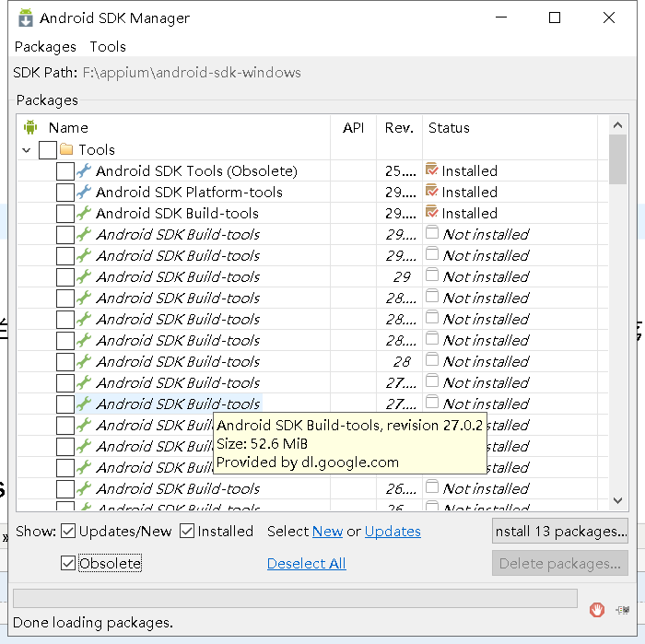
Task: Click the New selection link
Action: (327, 531)
